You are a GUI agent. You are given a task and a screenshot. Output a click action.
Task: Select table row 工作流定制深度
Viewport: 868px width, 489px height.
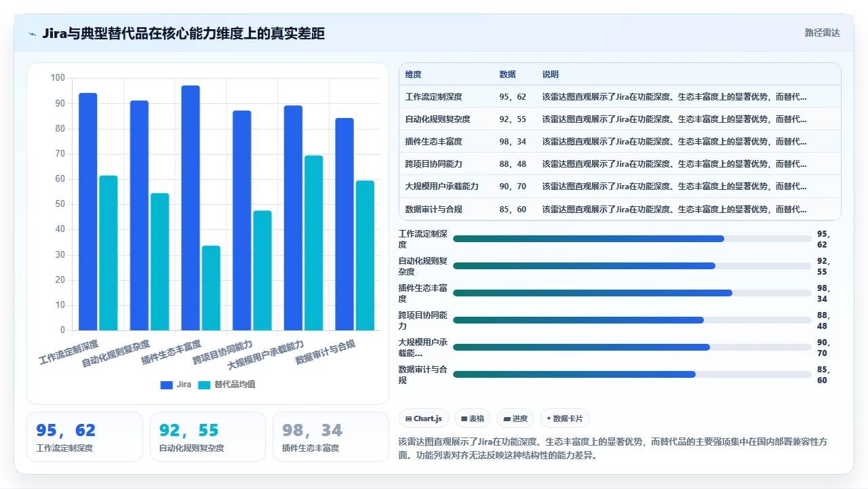620,97
